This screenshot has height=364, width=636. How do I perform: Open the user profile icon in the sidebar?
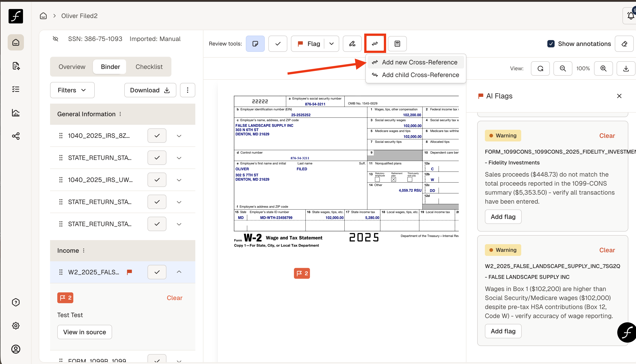(x=16, y=349)
